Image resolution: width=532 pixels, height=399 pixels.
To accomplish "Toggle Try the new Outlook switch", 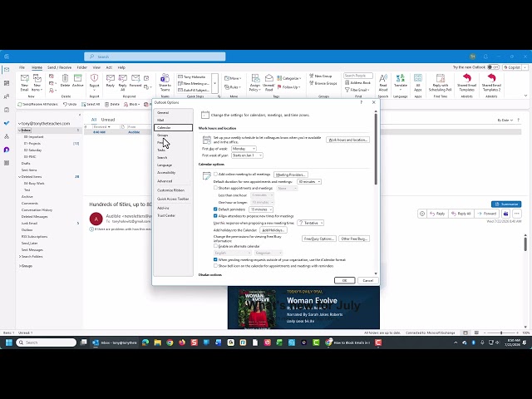I will point(493,67).
